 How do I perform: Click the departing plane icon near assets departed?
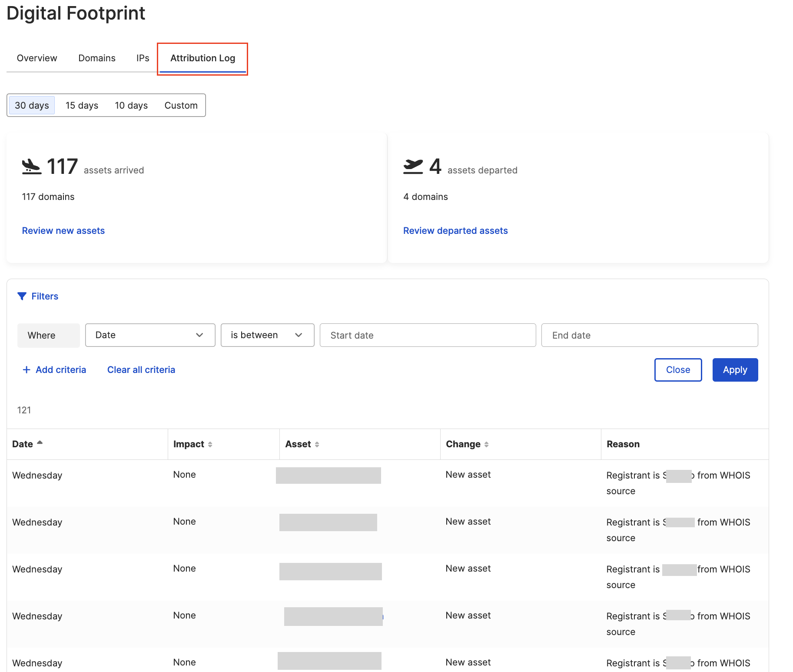414,166
